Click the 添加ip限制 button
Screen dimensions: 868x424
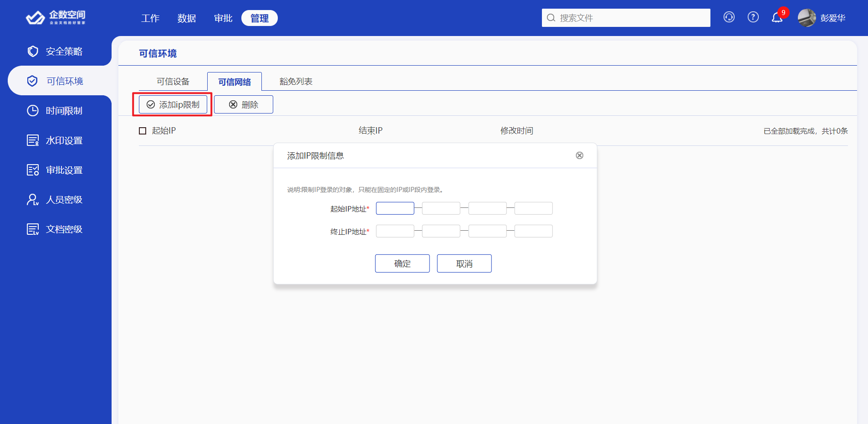point(173,104)
